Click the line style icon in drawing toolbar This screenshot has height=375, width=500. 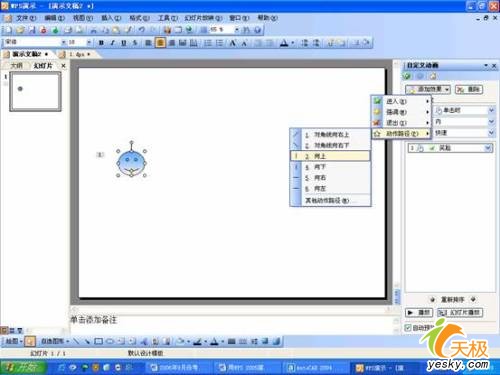[232, 341]
